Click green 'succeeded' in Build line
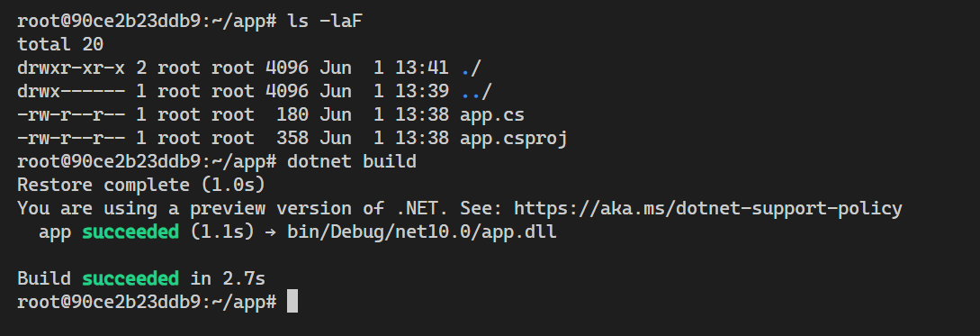The height and width of the screenshot is (336, 980). point(130,278)
